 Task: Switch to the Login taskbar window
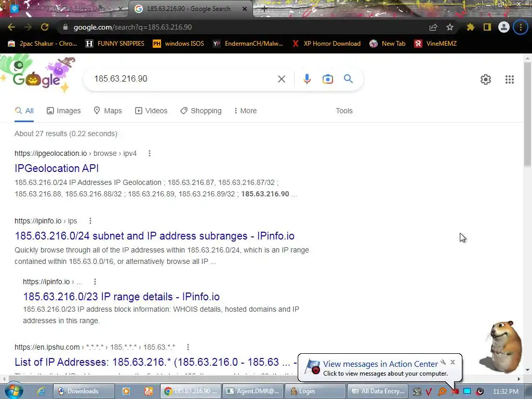point(315,391)
